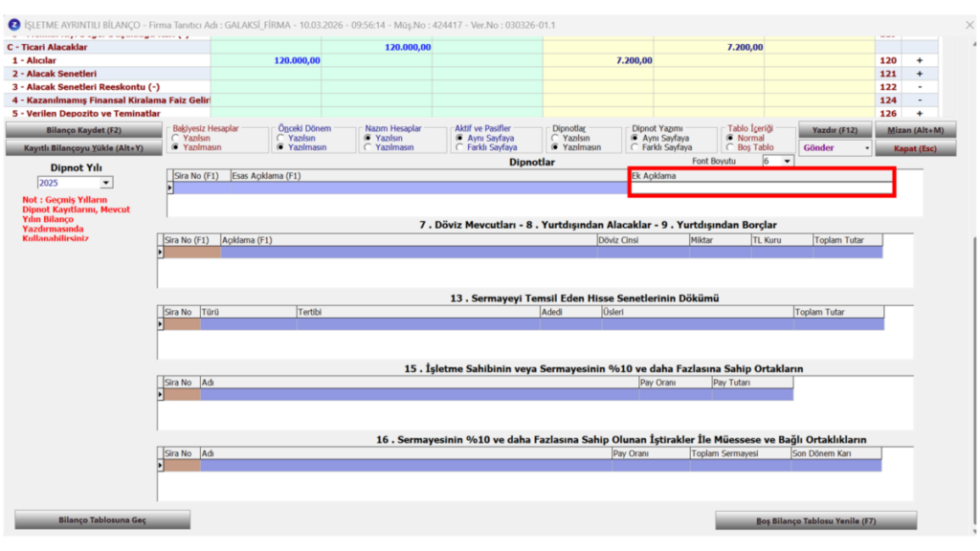Select the row marker of section 16 grid
The image size is (980, 551).
coord(160,466)
